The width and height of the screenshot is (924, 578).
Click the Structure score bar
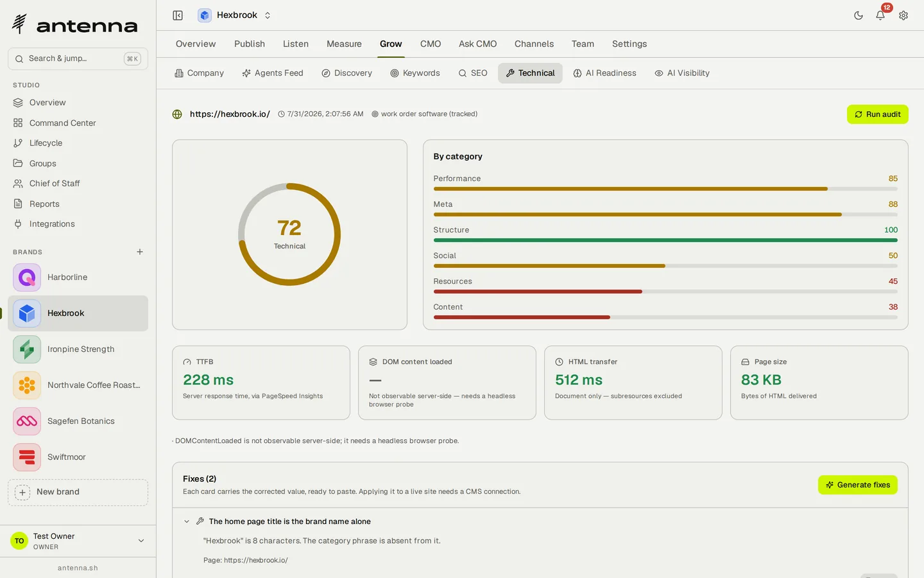tap(665, 240)
